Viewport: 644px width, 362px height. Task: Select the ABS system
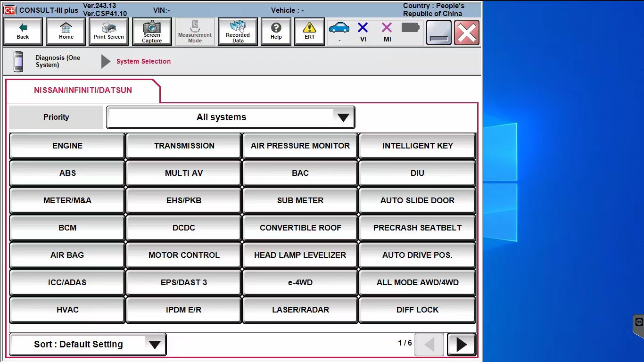point(67,173)
